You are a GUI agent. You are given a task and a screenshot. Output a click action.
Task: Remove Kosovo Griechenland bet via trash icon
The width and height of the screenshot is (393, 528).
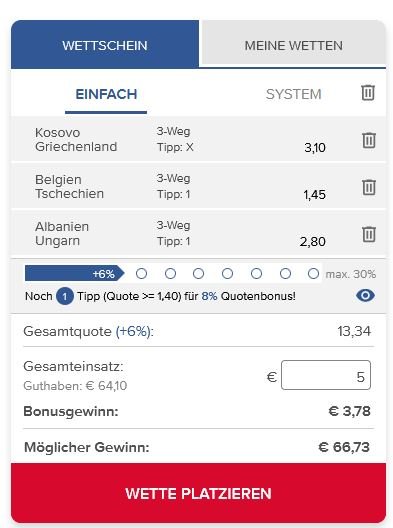(x=369, y=140)
